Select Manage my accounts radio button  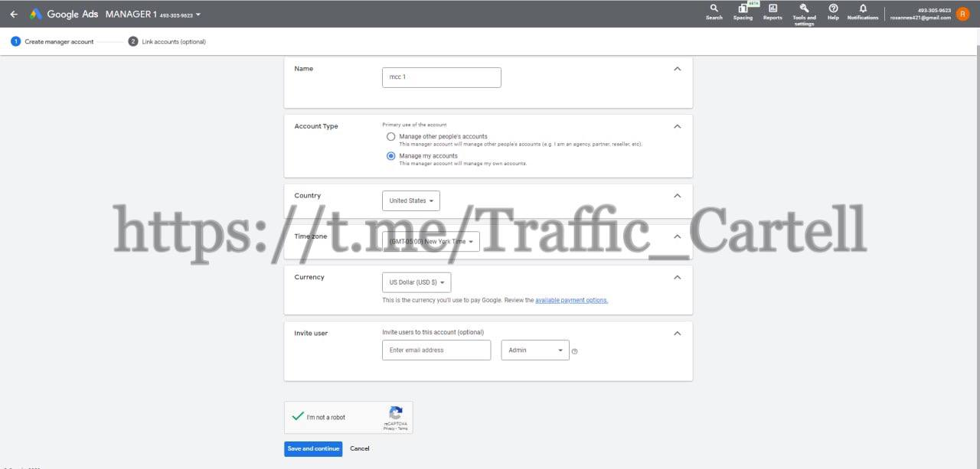click(391, 155)
